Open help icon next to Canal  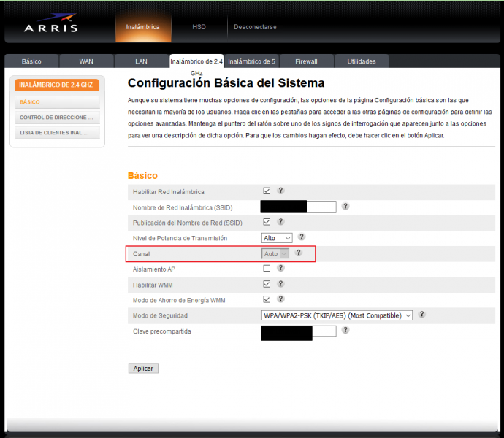coord(299,253)
